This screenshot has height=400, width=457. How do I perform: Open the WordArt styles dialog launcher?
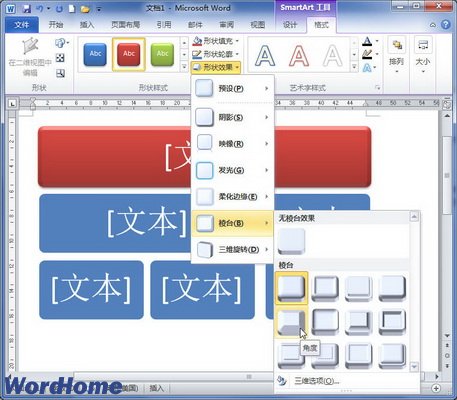[378, 88]
